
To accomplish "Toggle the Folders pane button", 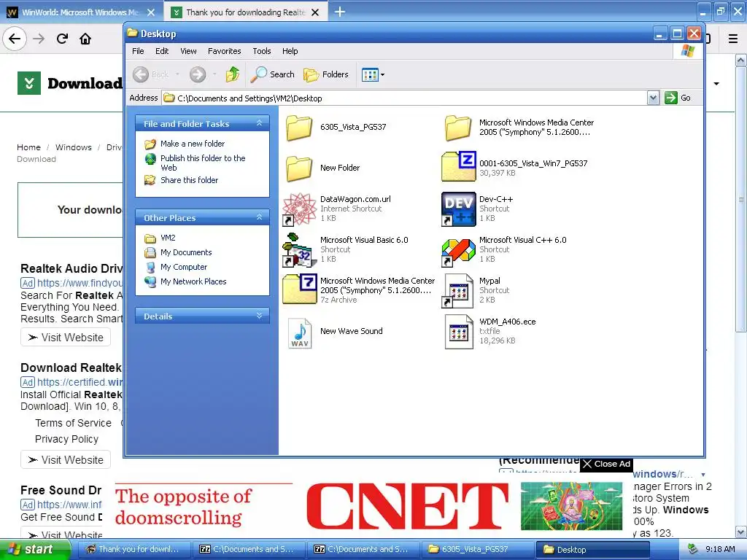I will [326, 74].
